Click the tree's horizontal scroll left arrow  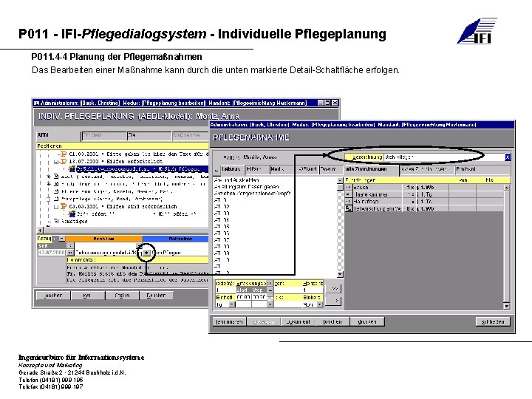click(40, 231)
